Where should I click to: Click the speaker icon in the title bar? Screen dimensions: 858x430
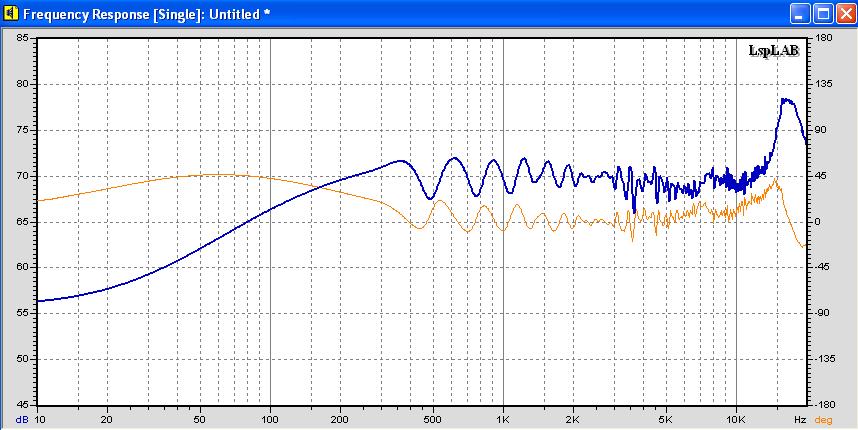(10, 14)
